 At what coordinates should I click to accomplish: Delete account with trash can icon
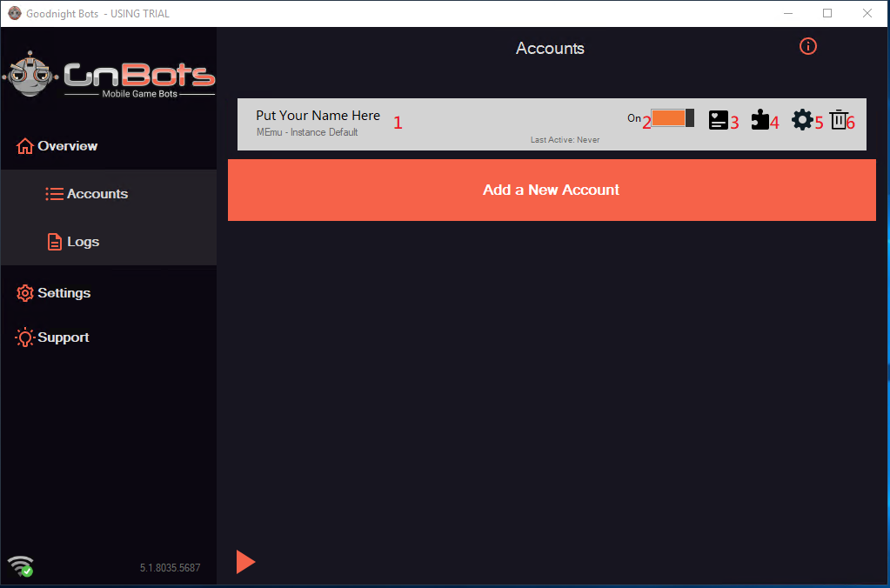[x=838, y=120]
